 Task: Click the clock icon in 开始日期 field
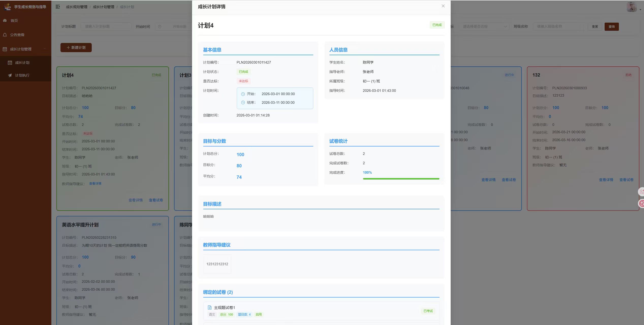tap(160, 26)
